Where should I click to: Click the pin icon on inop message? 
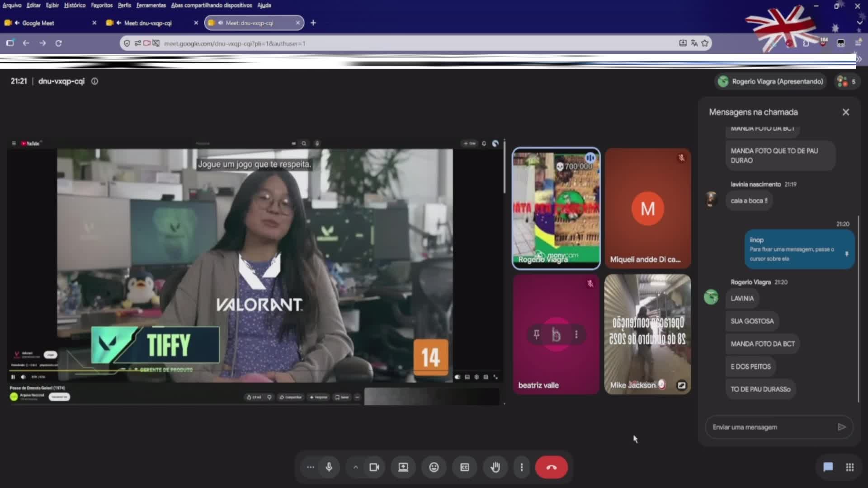(x=847, y=254)
